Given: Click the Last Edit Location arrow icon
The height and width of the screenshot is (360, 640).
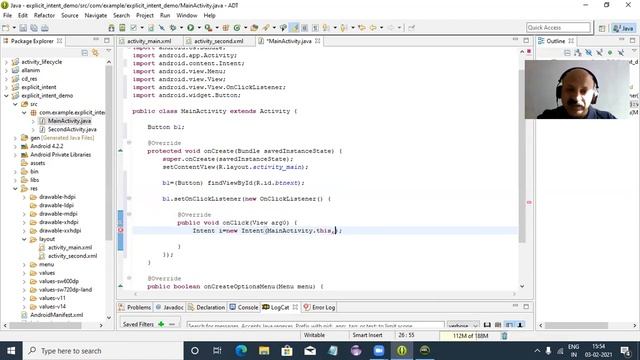Looking at the screenshot, I should [x=362, y=28].
